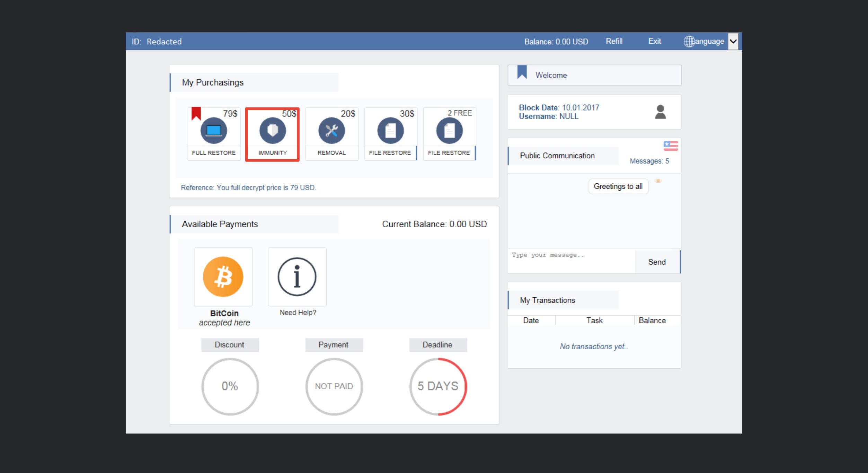The width and height of the screenshot is (868, 473).
Task: Click the Full Restore laptop icon
Action: tap(214, 131)
